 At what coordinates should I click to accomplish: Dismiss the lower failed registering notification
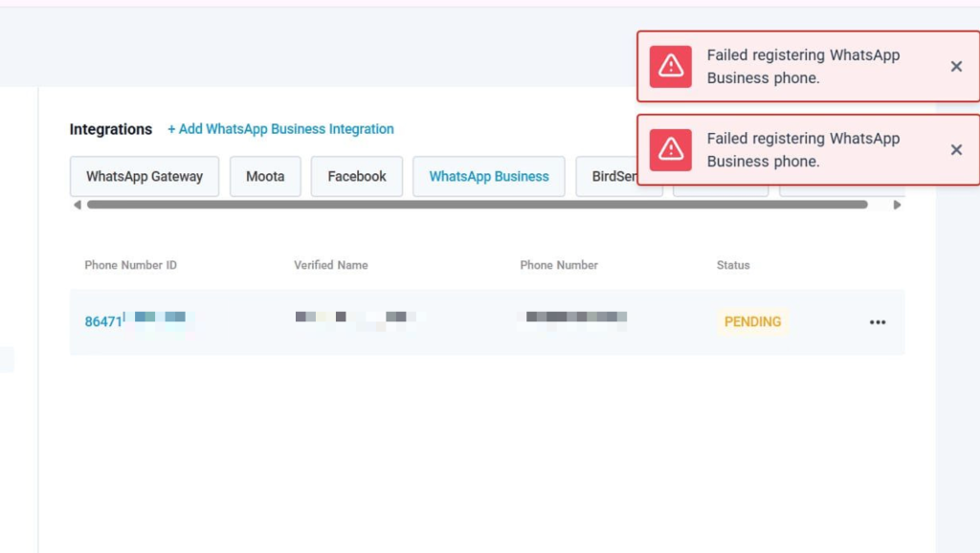click(956, 150)
